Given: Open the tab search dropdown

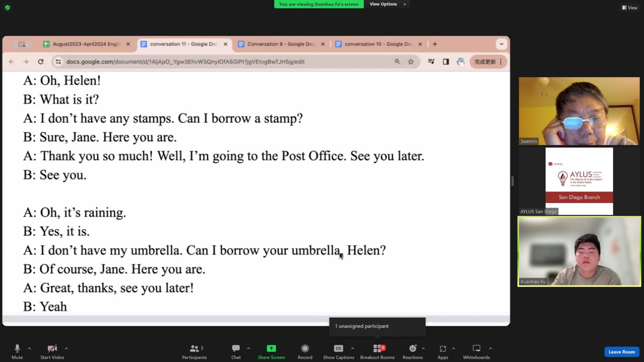Looking at the screenshot, I should pos(501,44).
